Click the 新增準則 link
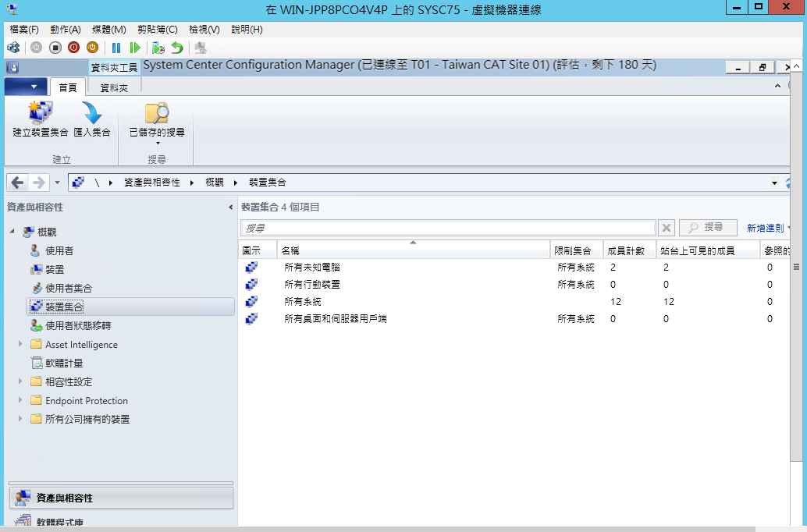This screenshot has width=807, height=532. [x=766, y=228]
